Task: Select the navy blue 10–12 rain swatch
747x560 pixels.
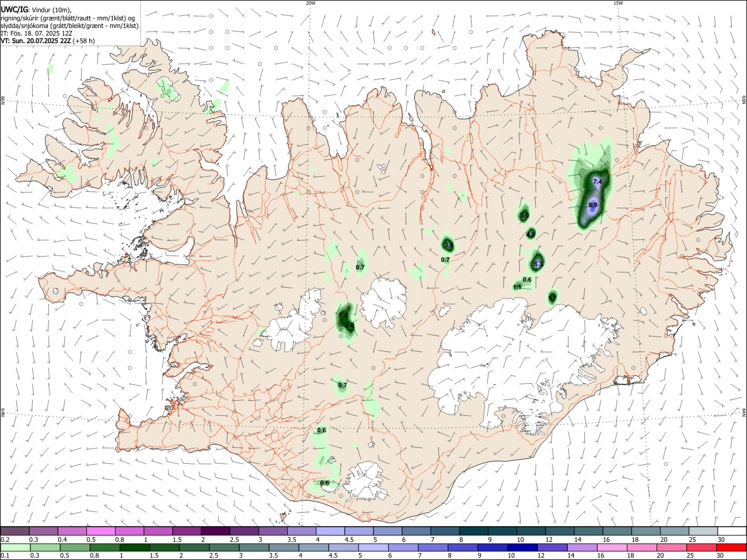Action: tap(522, 548)
